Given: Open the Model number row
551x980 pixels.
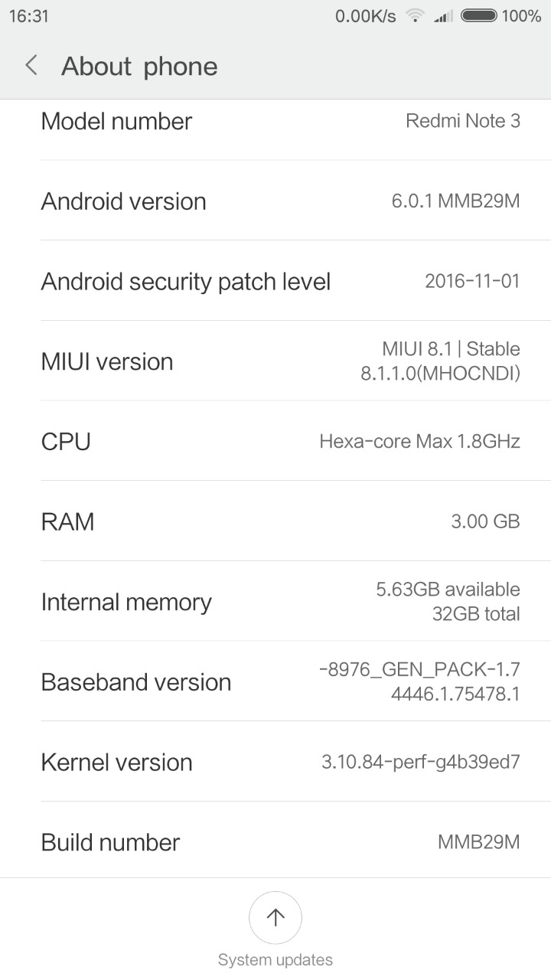Looking at the screenshot, I should pos(275,122).
